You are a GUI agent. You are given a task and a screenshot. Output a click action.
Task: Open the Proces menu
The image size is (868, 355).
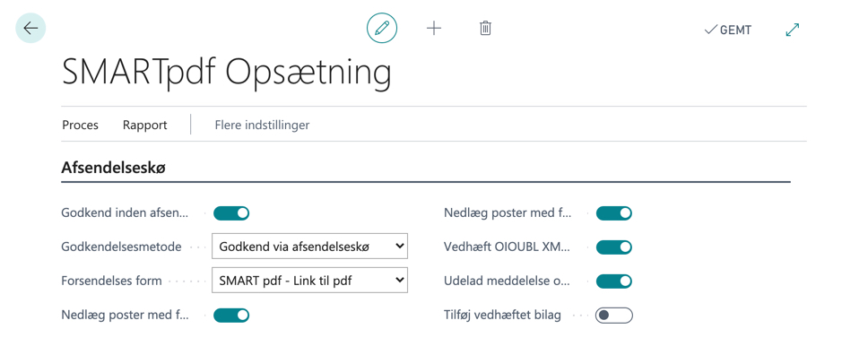81,126
